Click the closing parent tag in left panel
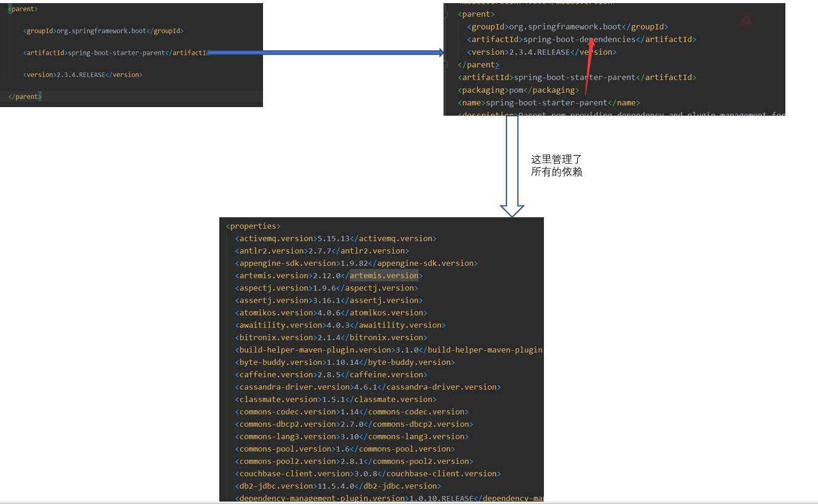The height and width of the screenshot is (504, 818). (x=25, y=97)
